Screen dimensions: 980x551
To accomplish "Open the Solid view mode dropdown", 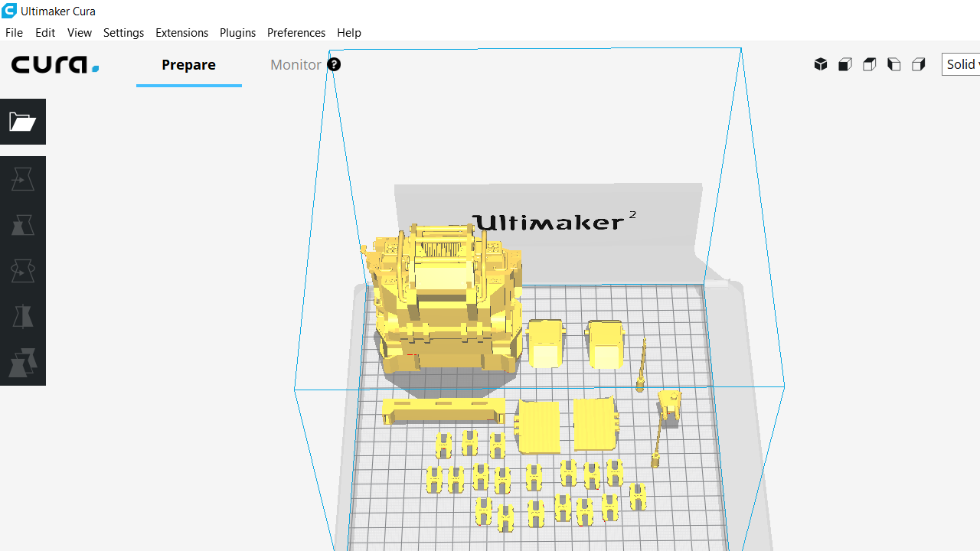I will pos(961,64).
